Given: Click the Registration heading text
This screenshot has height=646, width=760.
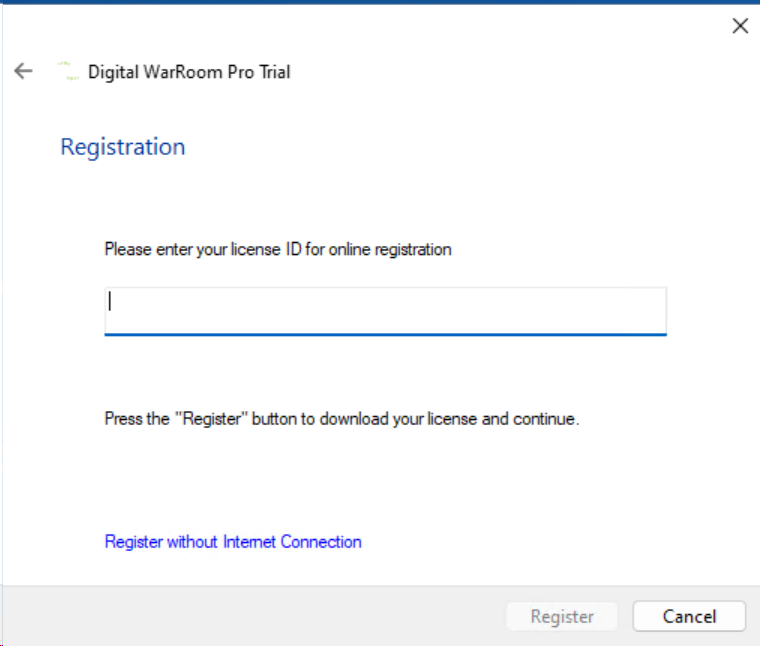Looking at the screenshot, I should point(123,147).
